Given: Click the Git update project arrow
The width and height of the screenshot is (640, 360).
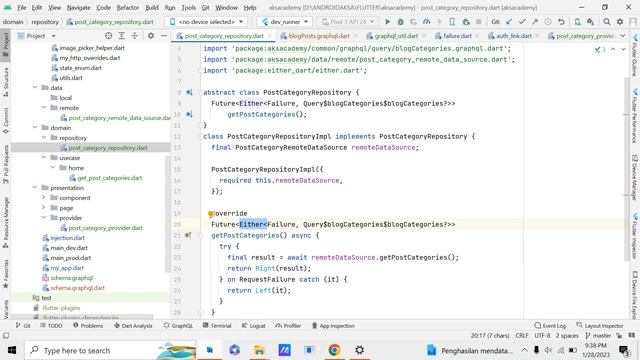Looking at the screenshot, I should (x=509, y=22).
